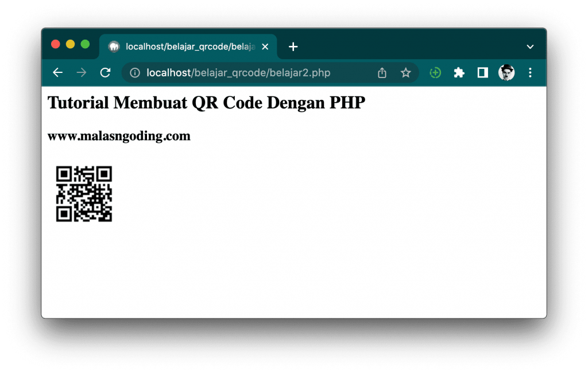
Task: Open Chrome's three-dot menu
Action: click(x=530, y=73)
